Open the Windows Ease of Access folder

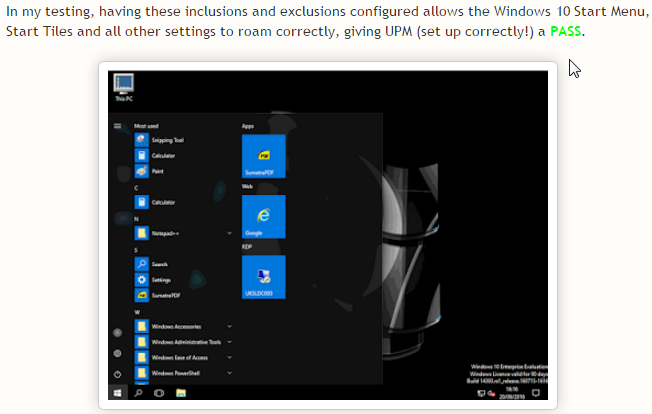183,357
